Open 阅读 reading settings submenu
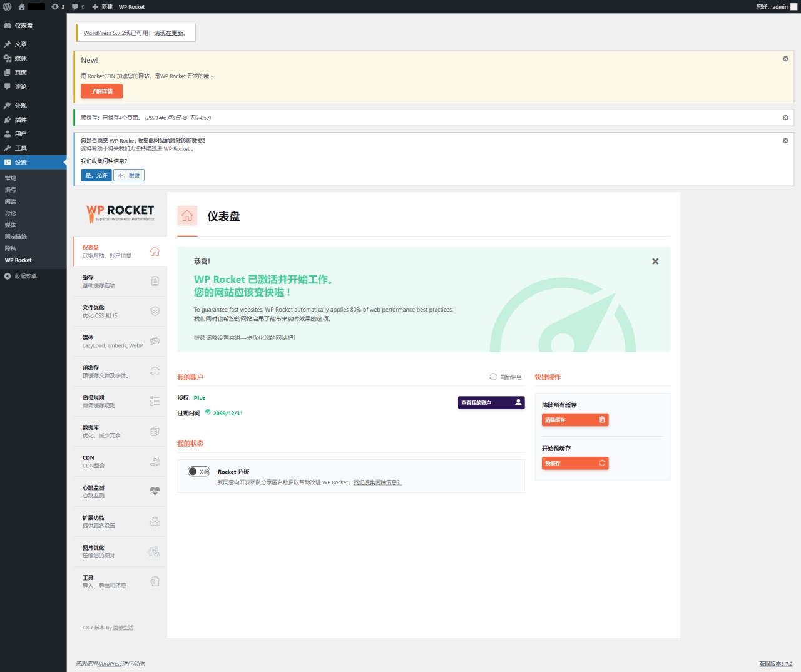801x672 pixels. tap(11, 201)
